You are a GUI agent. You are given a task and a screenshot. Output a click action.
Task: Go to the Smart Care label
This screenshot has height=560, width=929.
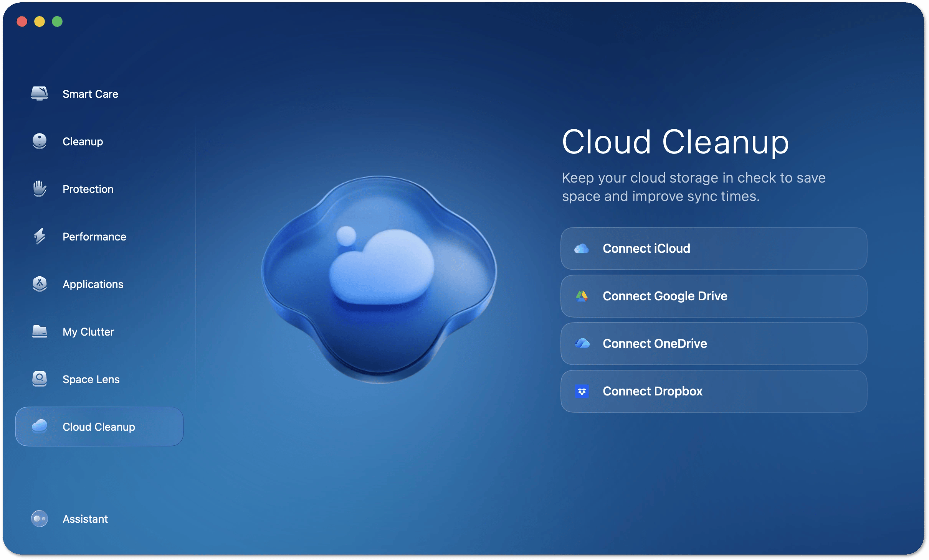coord(90,94)
